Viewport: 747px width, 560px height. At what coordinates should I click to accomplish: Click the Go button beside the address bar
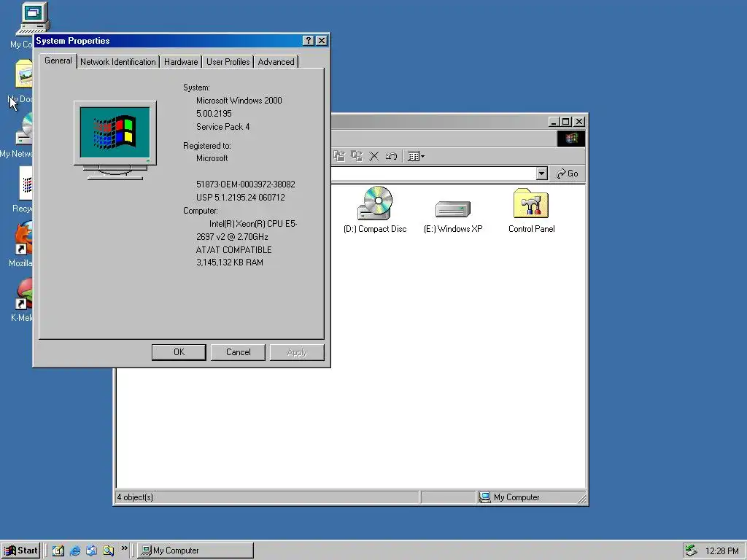click(568, 174)
